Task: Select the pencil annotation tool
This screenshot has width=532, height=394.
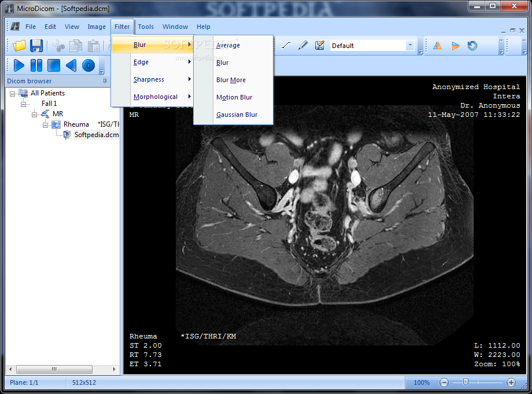Action: (302, 45)
